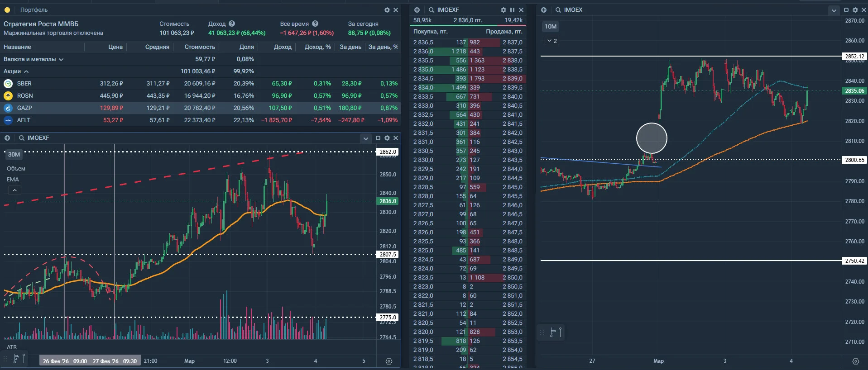Select the GAZP row in portfolio
This screenshot has width=868, height=370.
[201, 108]
